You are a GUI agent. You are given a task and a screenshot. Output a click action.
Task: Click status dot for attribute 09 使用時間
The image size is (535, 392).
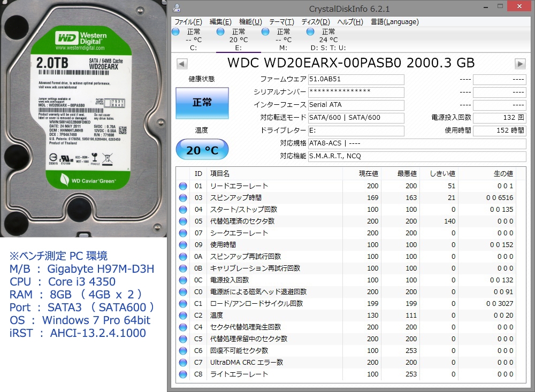point(183,245)
